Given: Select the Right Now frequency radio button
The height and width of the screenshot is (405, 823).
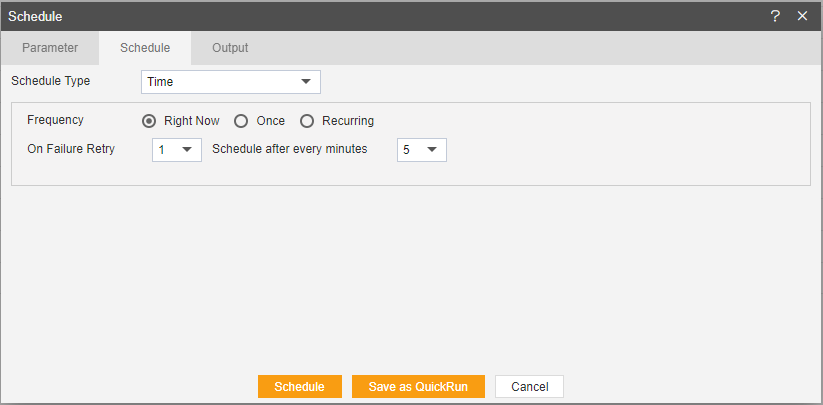Looking at the screenshot, I should [x=149, y=121].
